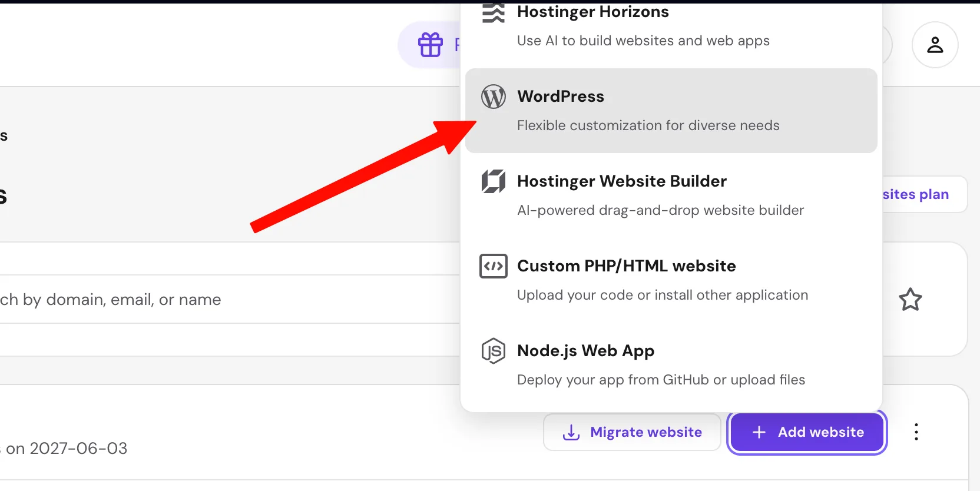Viewport: 980px width, 491px height.
Task: Click the purple gift box icon
Action: pyautogui.click(x=431, y=45)
